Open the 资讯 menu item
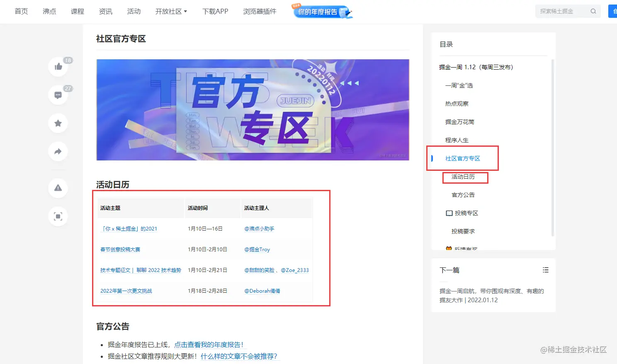Screen dimensions: 617x364 (x=106, y=11)
